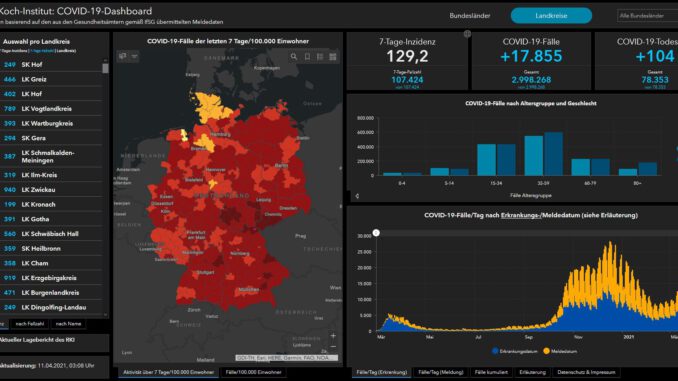Click 7-Tage-Fallzahl value 107.424

click(407, 80)
